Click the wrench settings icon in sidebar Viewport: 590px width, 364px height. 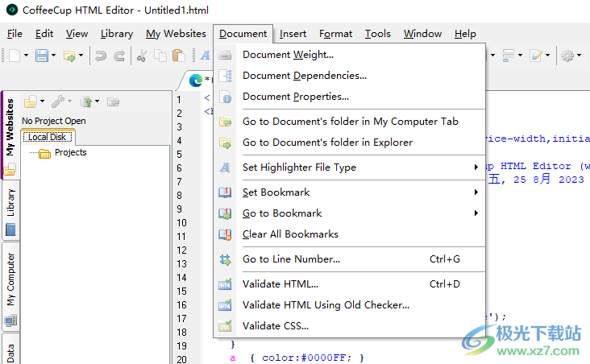coord(58,101)
